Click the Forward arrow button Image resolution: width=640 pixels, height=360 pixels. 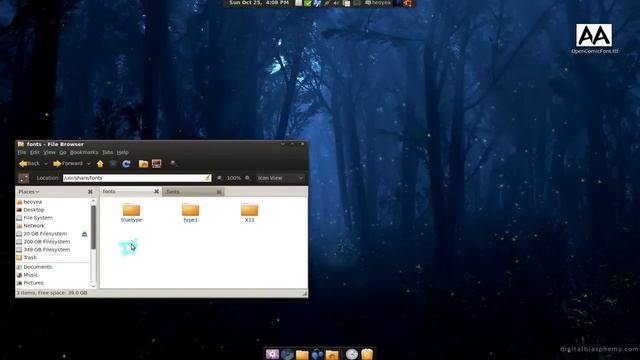[x=68, y=164]
